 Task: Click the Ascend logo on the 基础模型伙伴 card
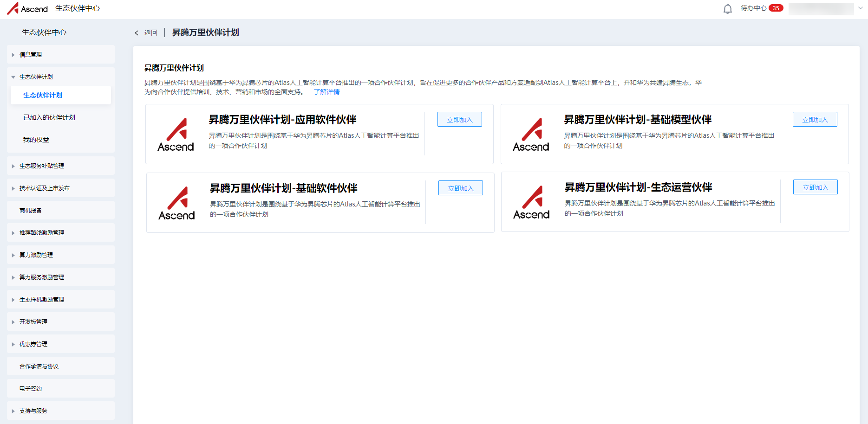(531, 135)
